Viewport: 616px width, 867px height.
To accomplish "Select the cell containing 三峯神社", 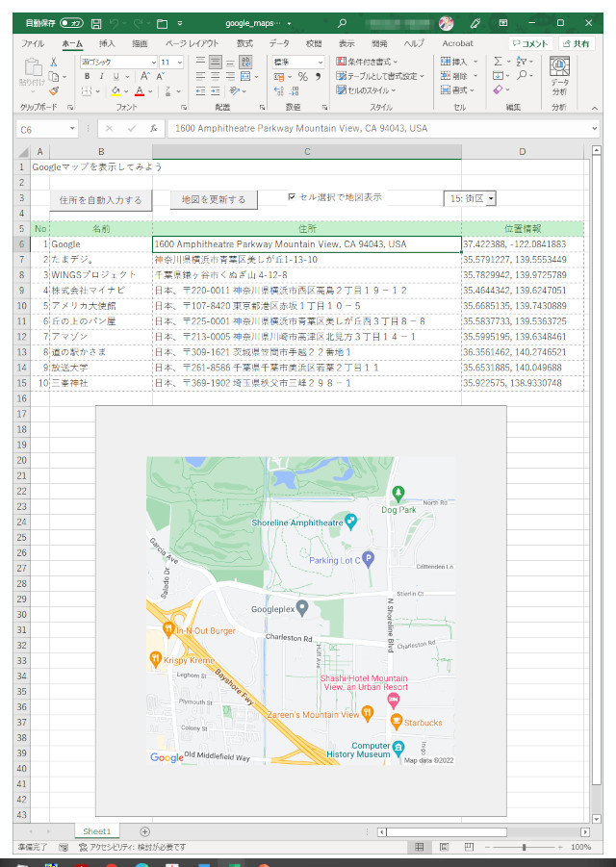I will click(101, 383).
